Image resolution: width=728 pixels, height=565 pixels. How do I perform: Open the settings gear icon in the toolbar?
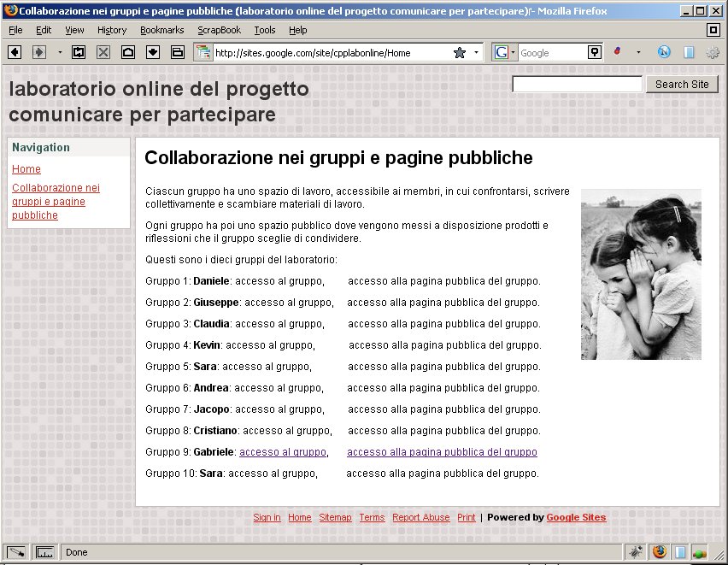(712, 52)
